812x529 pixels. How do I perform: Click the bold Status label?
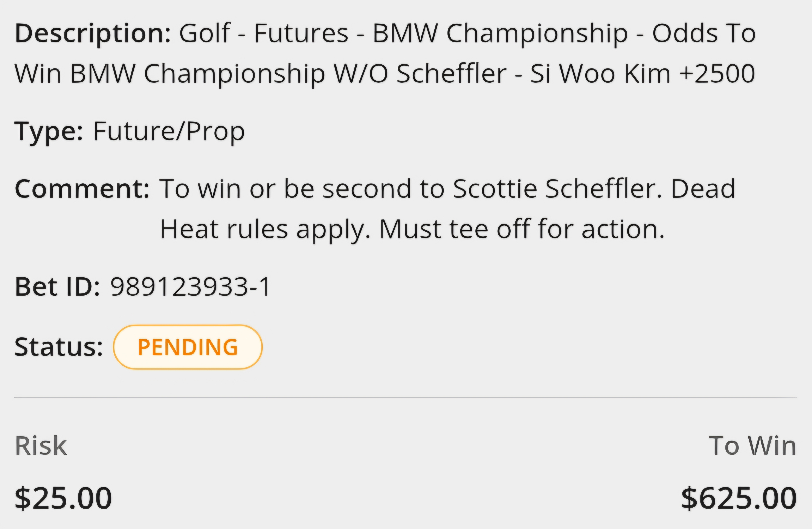[x=59, y=347]
